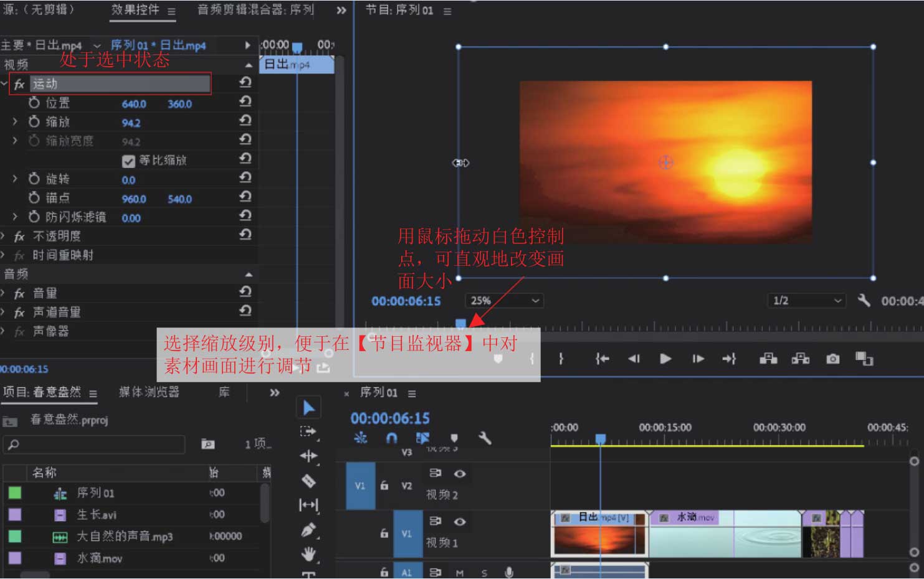Open the 项目: 春意盎然 panel menu

[93, 393]
